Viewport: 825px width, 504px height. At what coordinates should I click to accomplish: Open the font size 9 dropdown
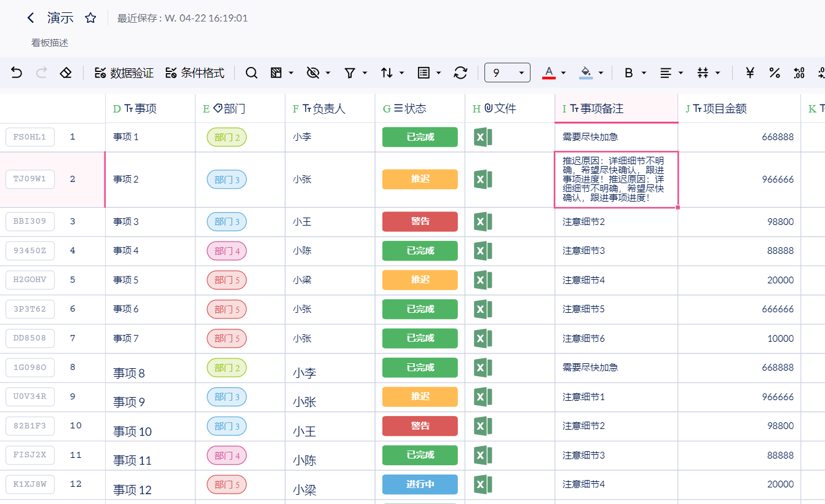(507, 73)
